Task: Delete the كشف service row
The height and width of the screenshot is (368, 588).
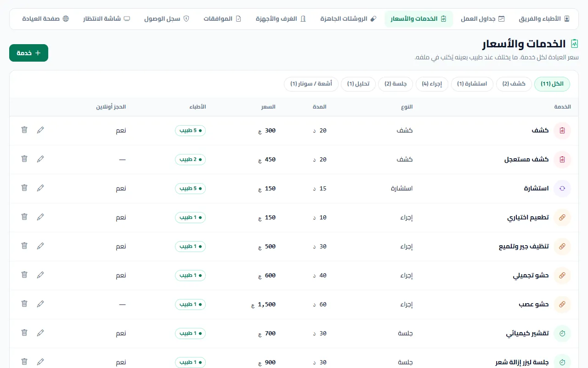Action: [24, 130]
